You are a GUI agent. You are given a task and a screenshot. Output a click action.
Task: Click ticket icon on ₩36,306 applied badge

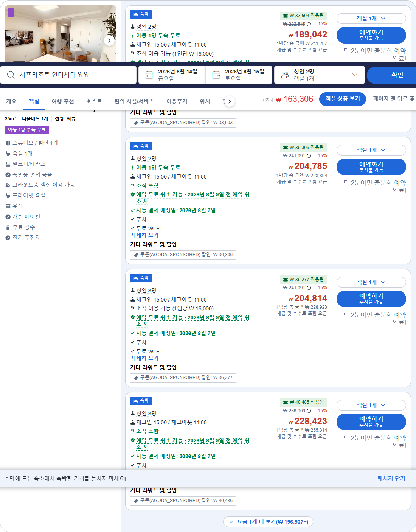[x=286, y=148]
